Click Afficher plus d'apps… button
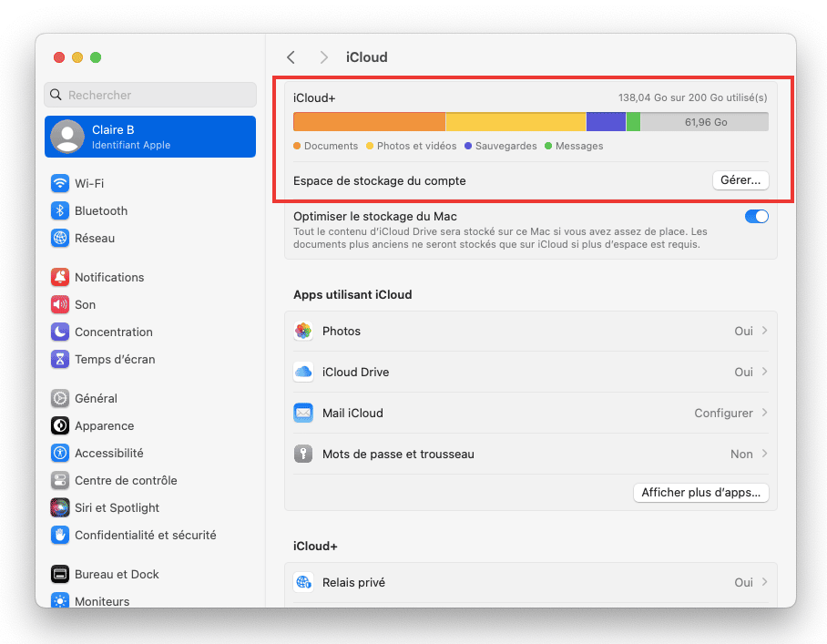The image size is (827, 644). pos(701,493)
